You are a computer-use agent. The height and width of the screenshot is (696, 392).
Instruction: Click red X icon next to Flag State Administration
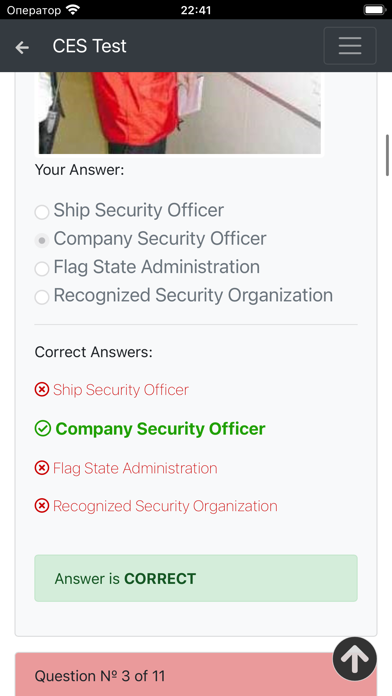[42, 468]
